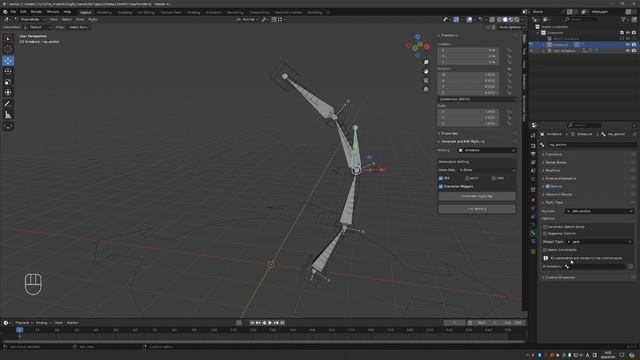Viewport: 640px width, 360px height.
Task: Click the zoom magnifier viewport gizmo
Action: coord(426,62)
